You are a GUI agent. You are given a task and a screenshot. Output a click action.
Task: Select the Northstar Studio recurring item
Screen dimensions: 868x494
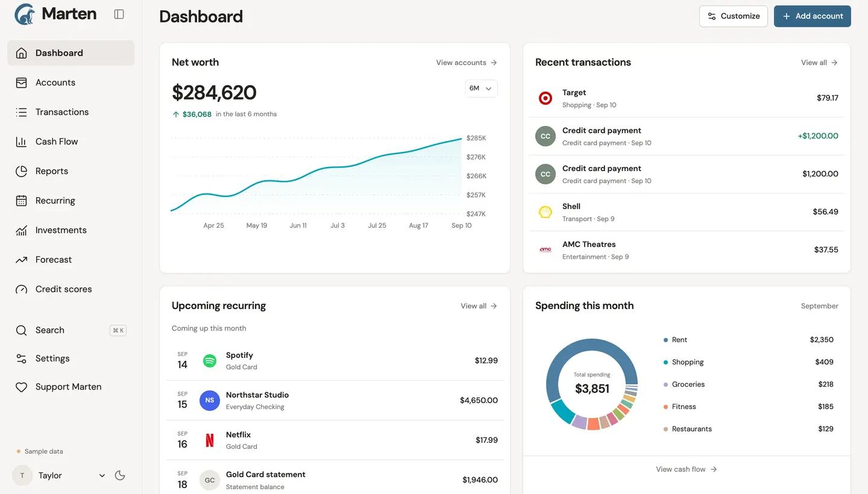[335, 401]
